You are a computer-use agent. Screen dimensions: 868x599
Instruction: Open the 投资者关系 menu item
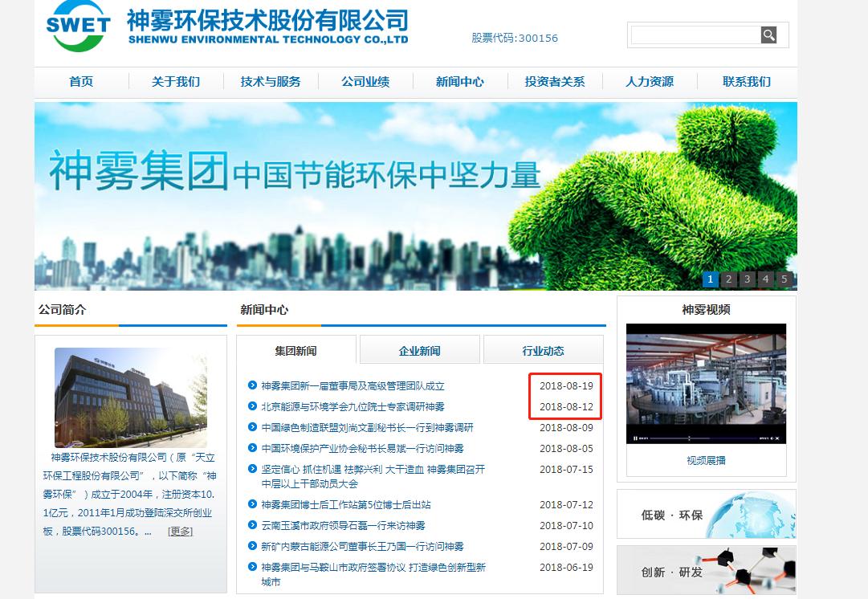[x=555, y=82]
